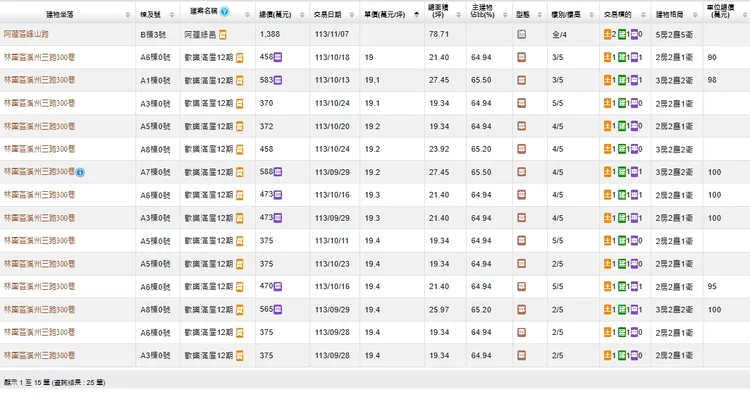Select the A7棟0號 cell
The width and height of the screenshot is (750, 395).
tap(155, 172)
